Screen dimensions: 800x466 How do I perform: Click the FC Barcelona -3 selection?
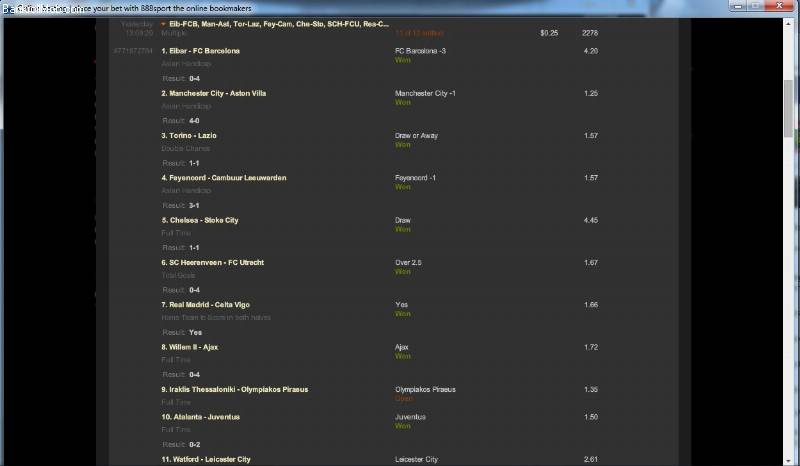(420, 51)
